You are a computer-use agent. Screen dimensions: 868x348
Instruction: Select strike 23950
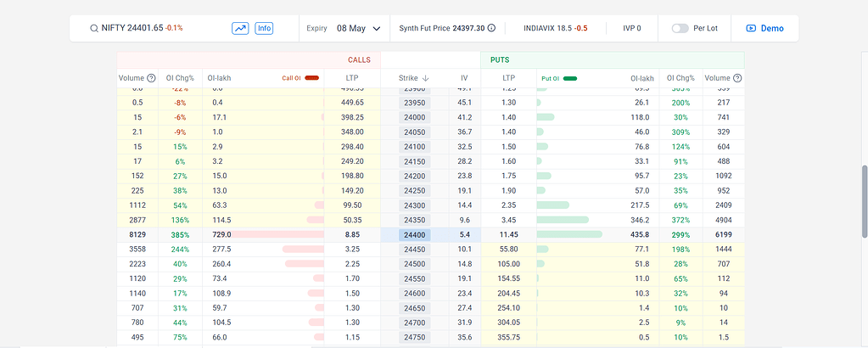[x=415, y=103]
